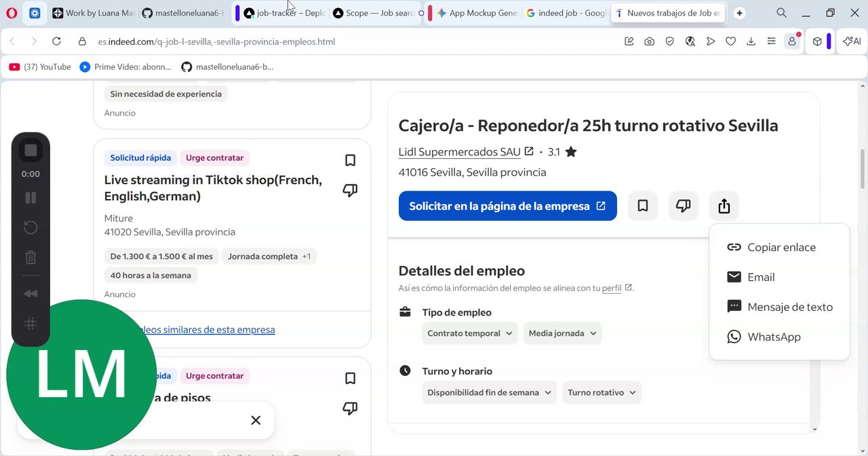Viewport: 868px width, 456px height.
Task: Click the rewind icon in recorder panel
Action: coord(31,294)
